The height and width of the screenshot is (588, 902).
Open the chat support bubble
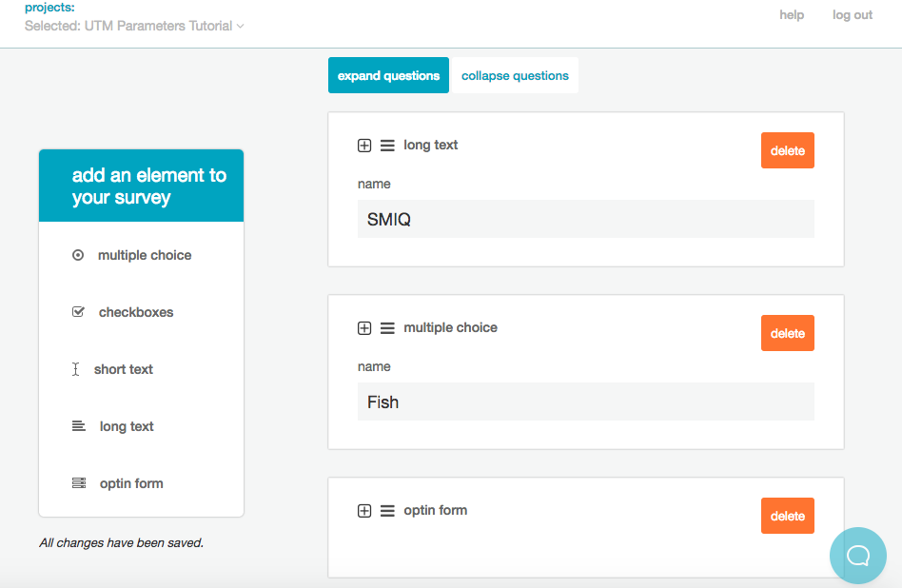(858, 555)
